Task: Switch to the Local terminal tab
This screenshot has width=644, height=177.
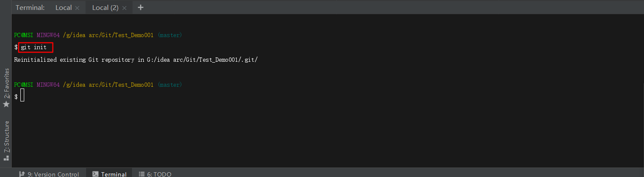Action: click(64, 7)
